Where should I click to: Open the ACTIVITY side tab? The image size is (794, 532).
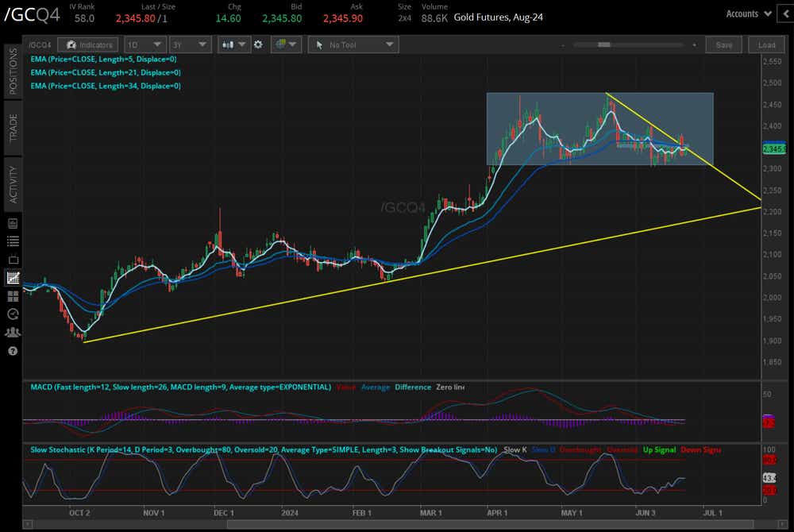click(x=13, y=184)
